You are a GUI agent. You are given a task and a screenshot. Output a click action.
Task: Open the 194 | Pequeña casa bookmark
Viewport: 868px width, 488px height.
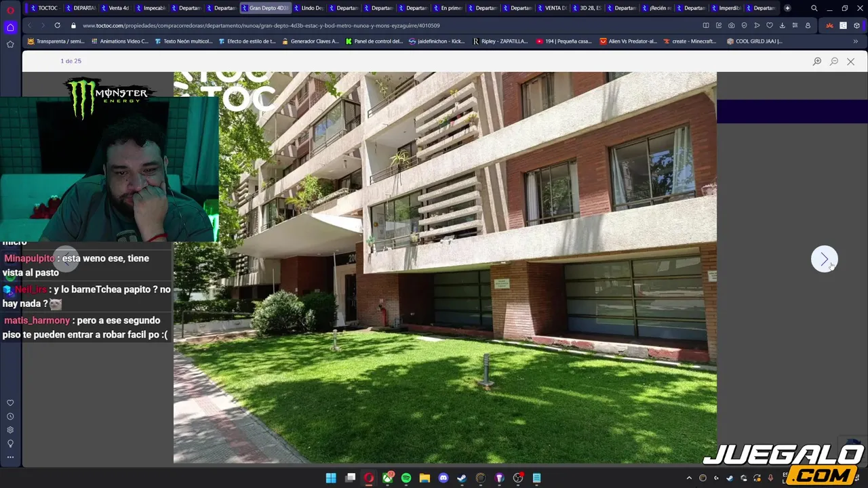564,41
